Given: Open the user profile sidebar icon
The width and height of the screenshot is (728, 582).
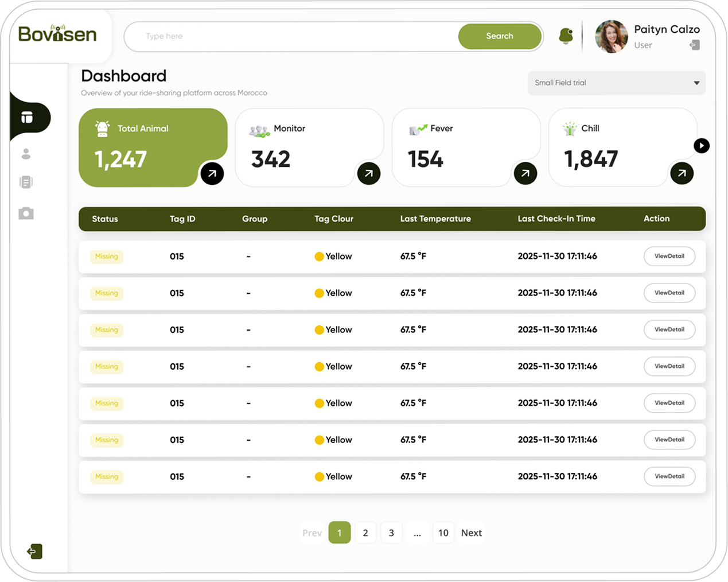Looking at the screenshot, I should (26, 154).
